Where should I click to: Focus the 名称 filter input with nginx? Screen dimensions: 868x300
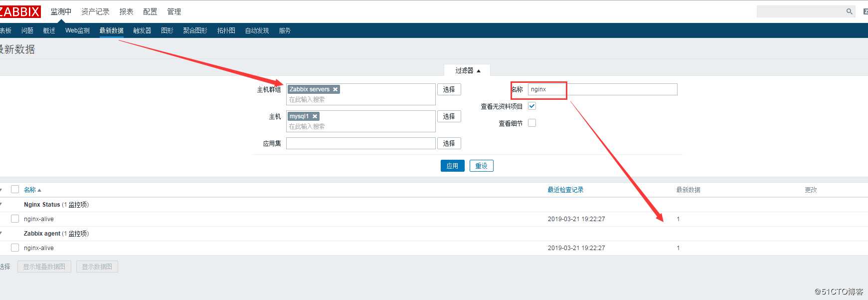[602, 89]
